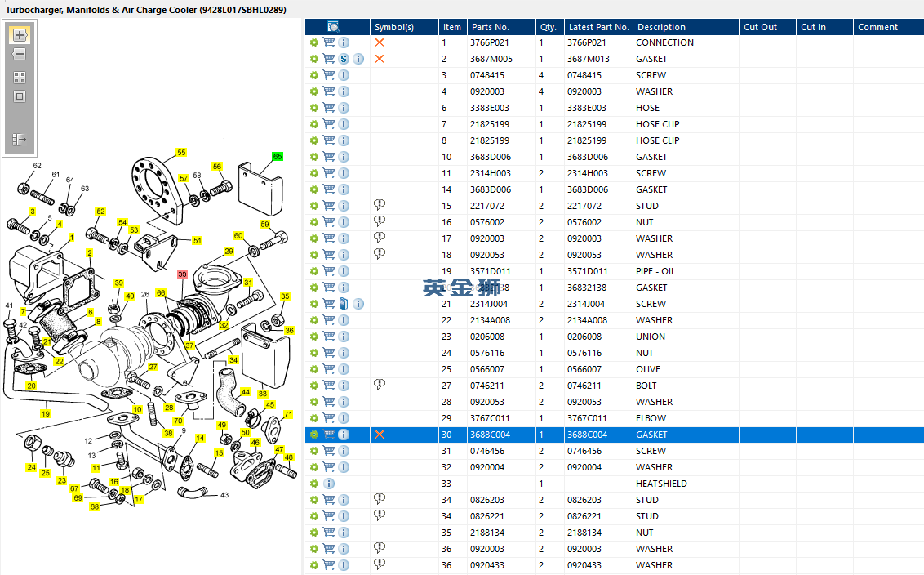Sort by the Symbol(s) column header
The height and width of the screenshot is (575, 924).
(404, 27)
